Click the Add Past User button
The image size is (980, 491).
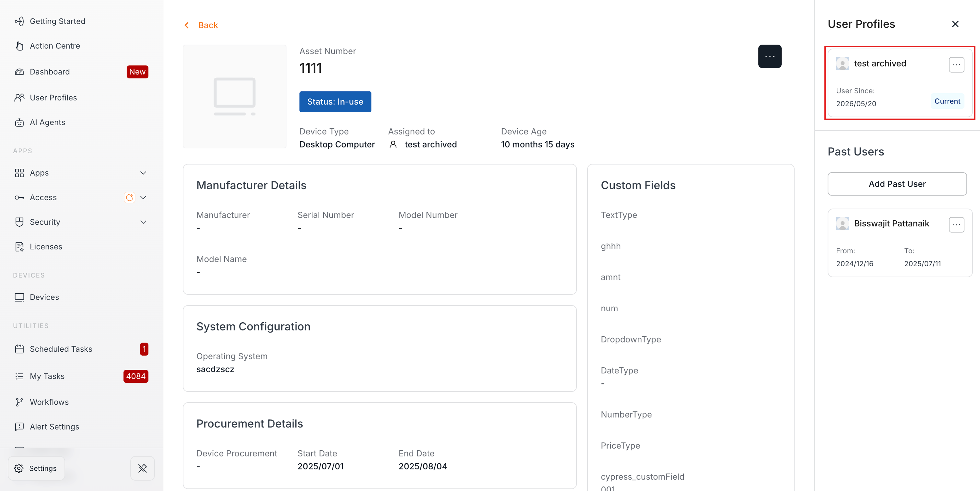tap(897, 184)
